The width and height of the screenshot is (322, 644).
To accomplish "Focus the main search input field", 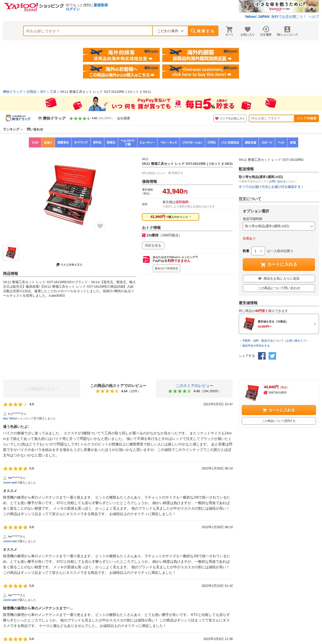I will [88, 31].
